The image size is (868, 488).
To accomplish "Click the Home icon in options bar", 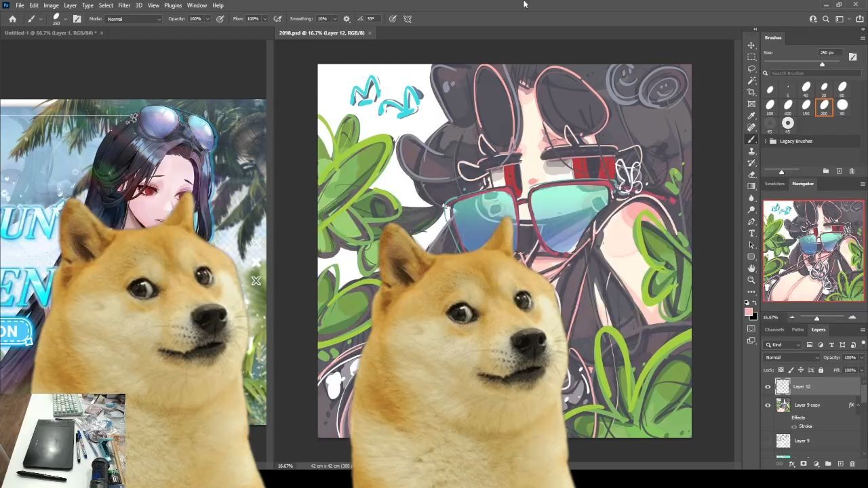I will pyautogui.click(x=12, y=18).
